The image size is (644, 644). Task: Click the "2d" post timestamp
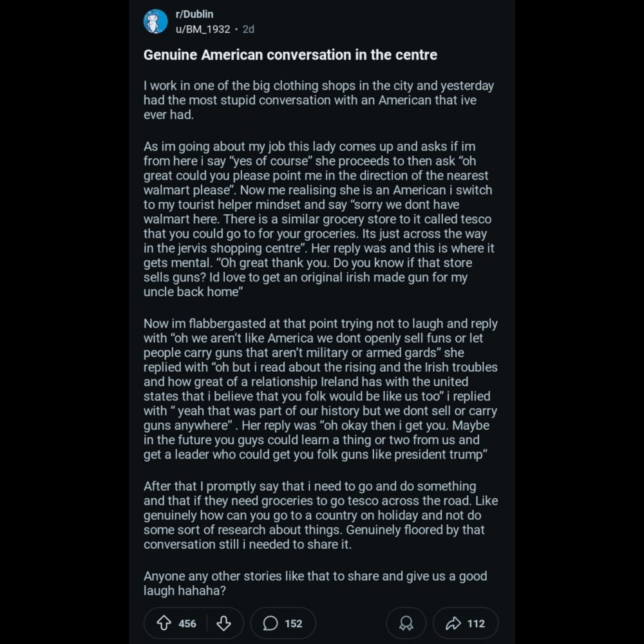(x=248, y=29)
